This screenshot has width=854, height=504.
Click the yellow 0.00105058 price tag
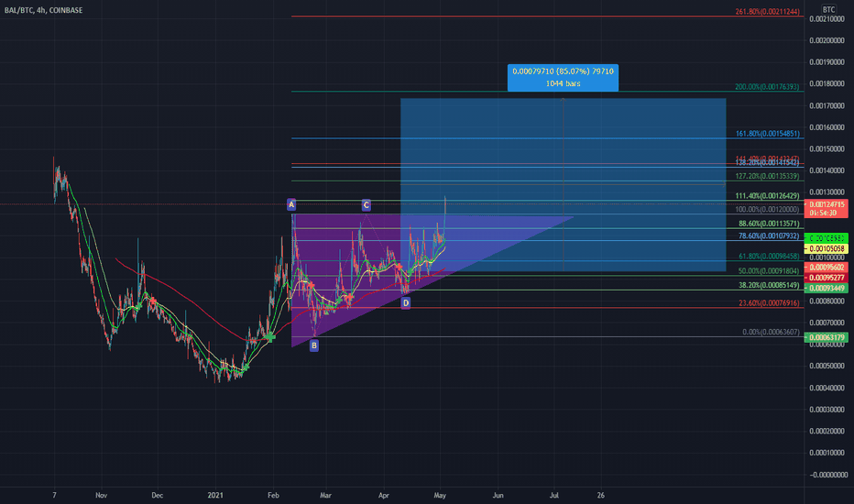point(826,248)
